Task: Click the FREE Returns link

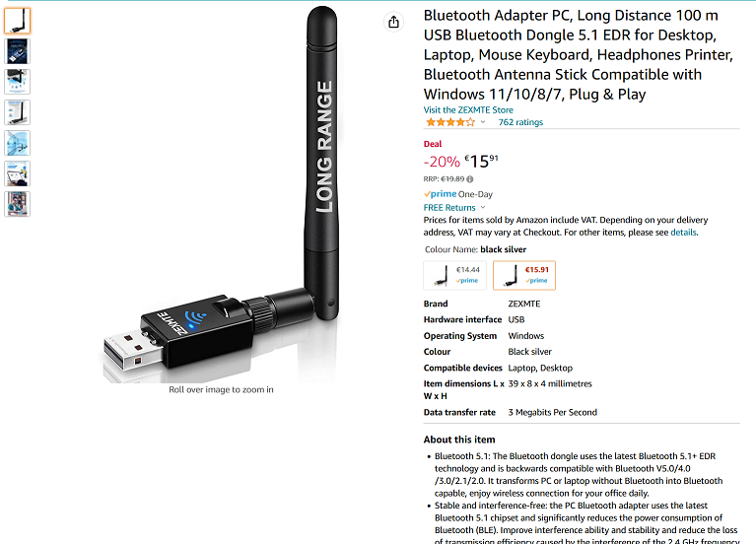Action: pyautogui.click(x=449, y=207)
